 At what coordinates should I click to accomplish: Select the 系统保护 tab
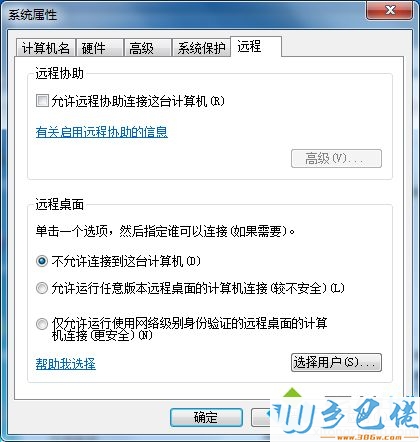click(x=201, y=48)
